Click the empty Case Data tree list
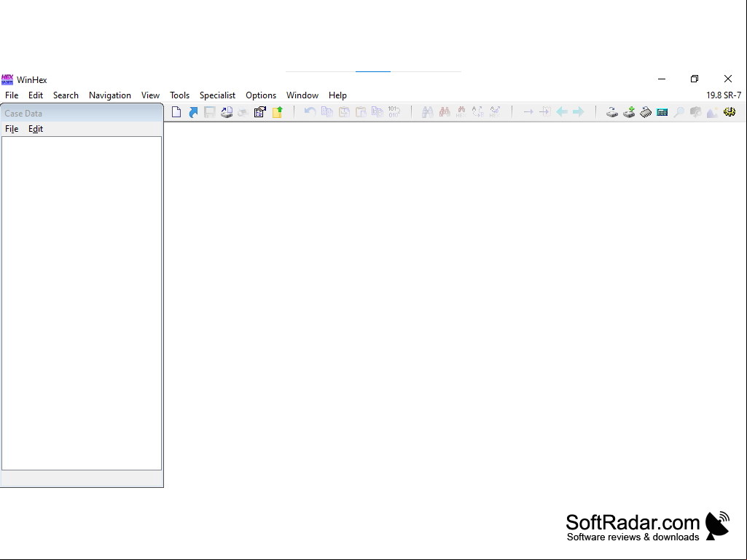747x560 pixels. coord(82,304)
